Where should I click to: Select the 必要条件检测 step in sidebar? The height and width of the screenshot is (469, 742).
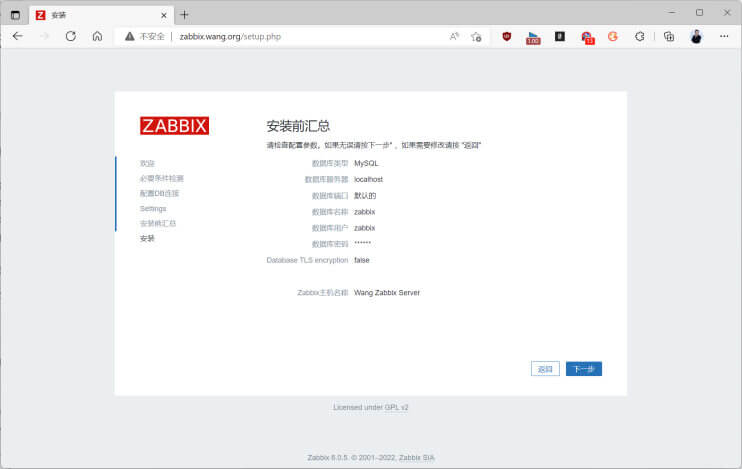(161, 178)
